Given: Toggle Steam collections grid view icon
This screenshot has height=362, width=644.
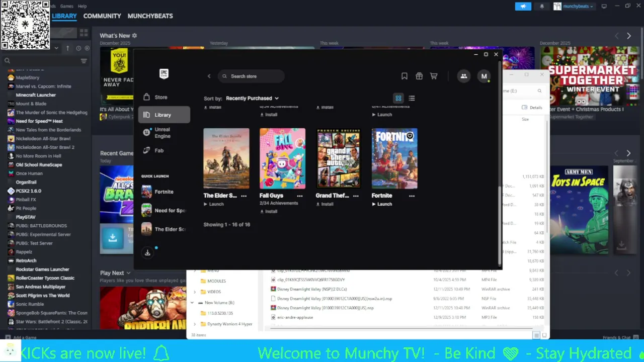Looking at the screenshot, I should pos(84,33).
